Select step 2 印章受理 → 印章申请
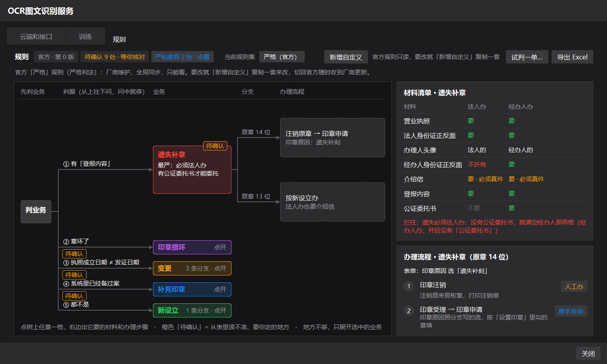Viewport: 607px width, 364px height. (495, 317)
